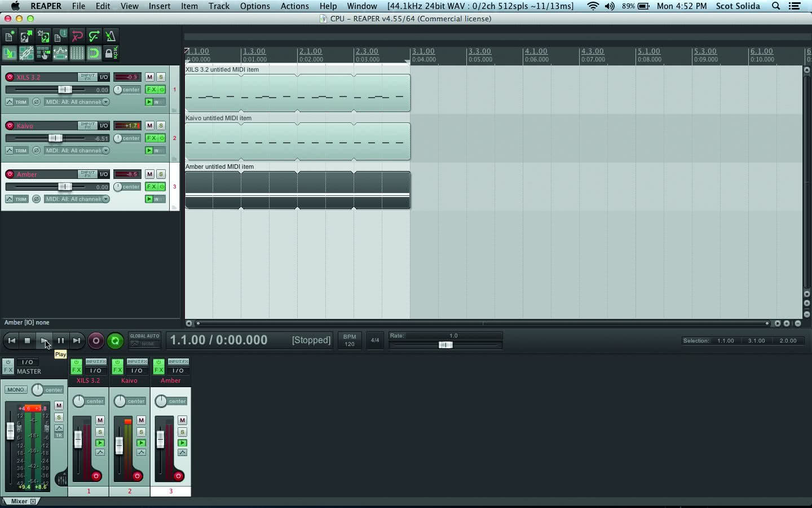
Task: Save the project with the toolbar icon
Action: click(x=43, y=37)
